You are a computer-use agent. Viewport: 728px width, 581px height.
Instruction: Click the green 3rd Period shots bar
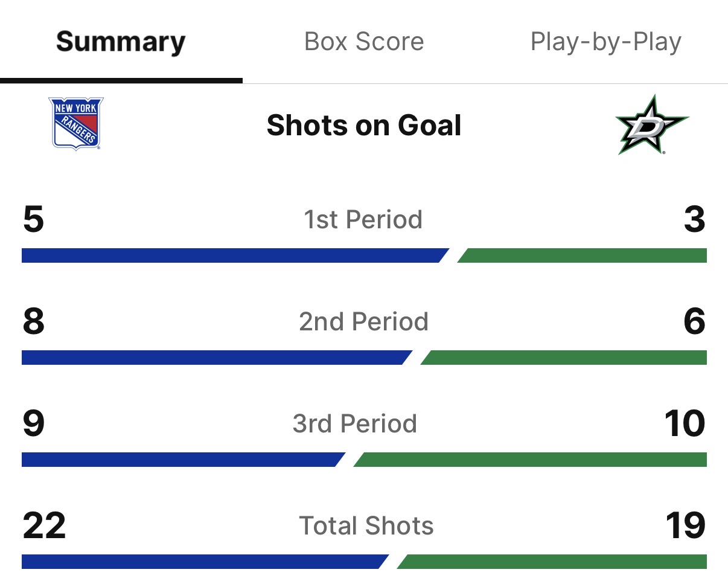(x=531, y=460)
